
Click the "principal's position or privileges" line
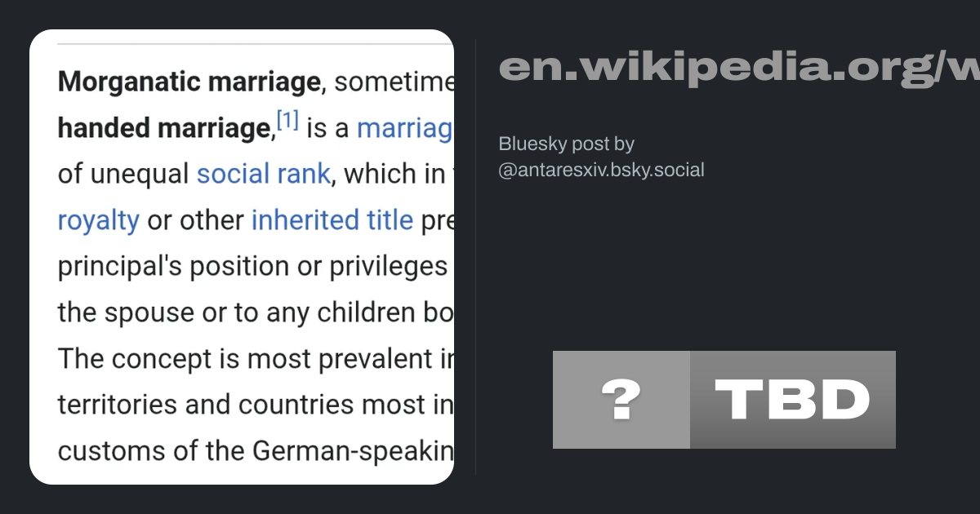click(252, 267)
